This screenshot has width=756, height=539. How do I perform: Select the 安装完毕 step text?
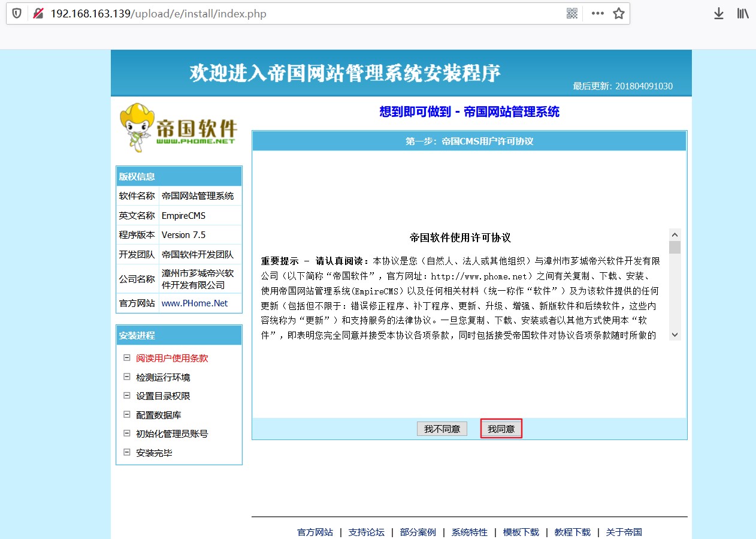[x=154, y=453]
